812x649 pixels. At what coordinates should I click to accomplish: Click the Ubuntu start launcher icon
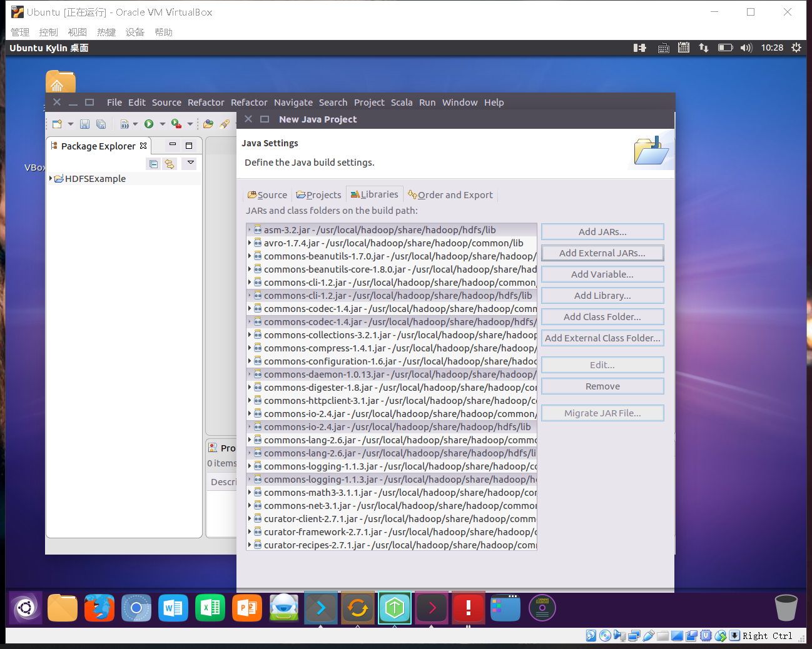26,608
